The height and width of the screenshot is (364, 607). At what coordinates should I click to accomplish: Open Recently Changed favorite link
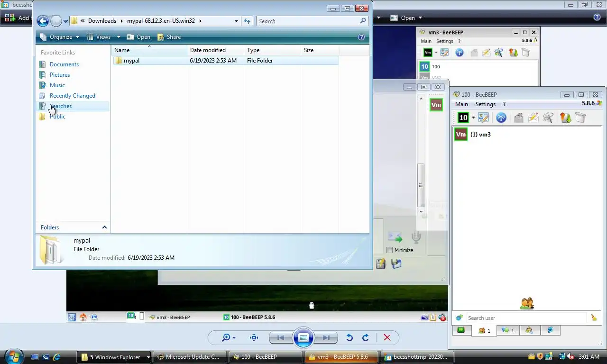[x=72, y=96]
